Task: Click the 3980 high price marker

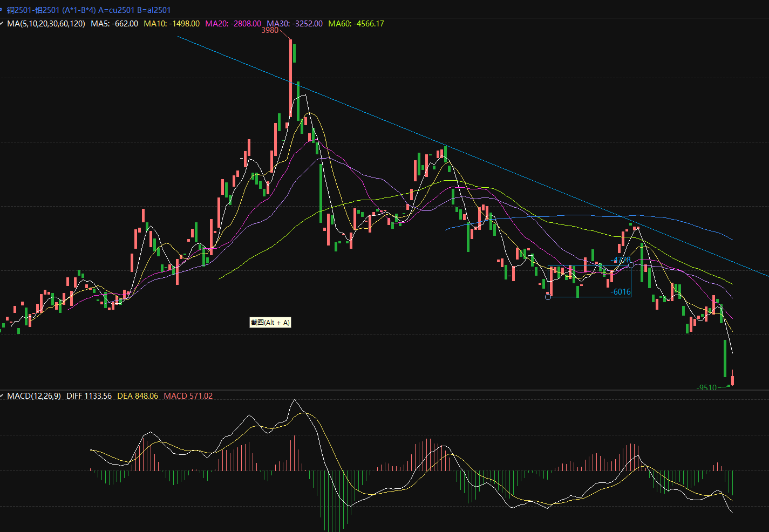Action: (270, 31)
